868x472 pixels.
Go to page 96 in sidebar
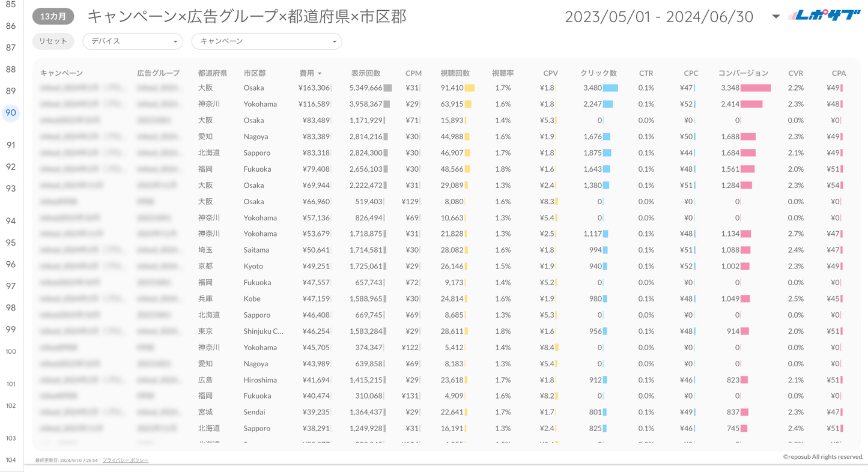(x=11, y=264)
